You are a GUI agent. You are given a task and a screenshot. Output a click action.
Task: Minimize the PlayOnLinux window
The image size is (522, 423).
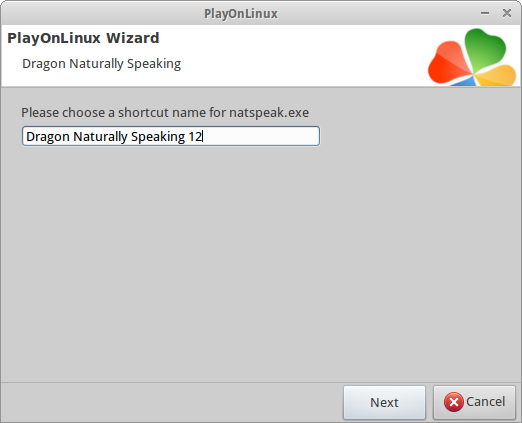coord(485,13)
